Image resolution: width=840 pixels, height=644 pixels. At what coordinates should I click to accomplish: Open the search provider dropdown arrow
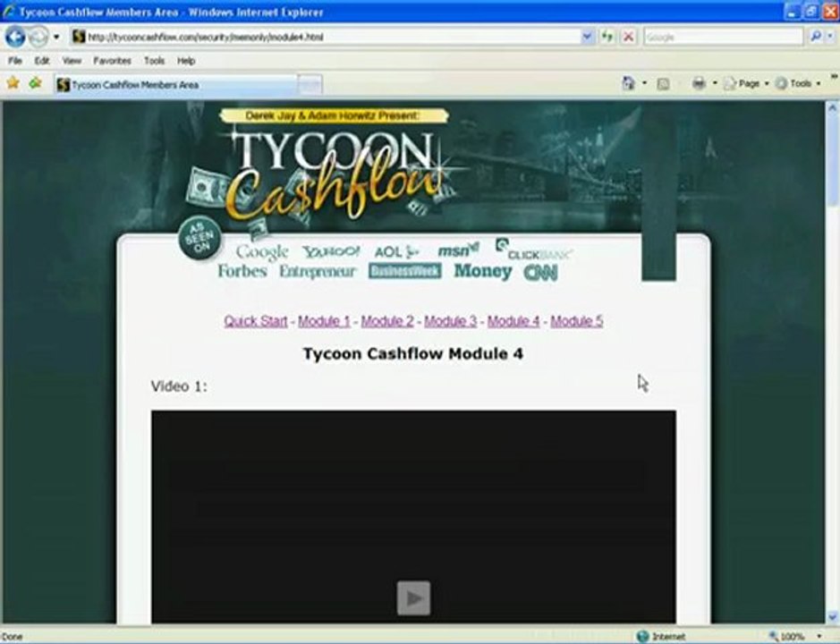pyautogui.click(x=830, y=37)
